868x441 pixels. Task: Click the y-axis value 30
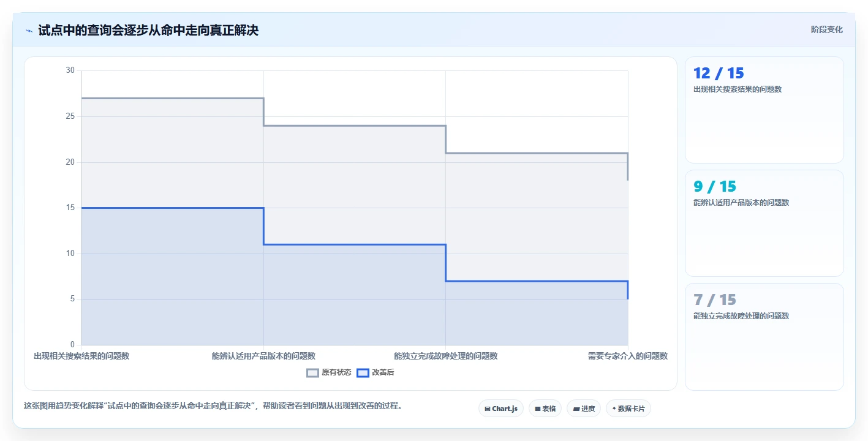(x=70, y=70)
